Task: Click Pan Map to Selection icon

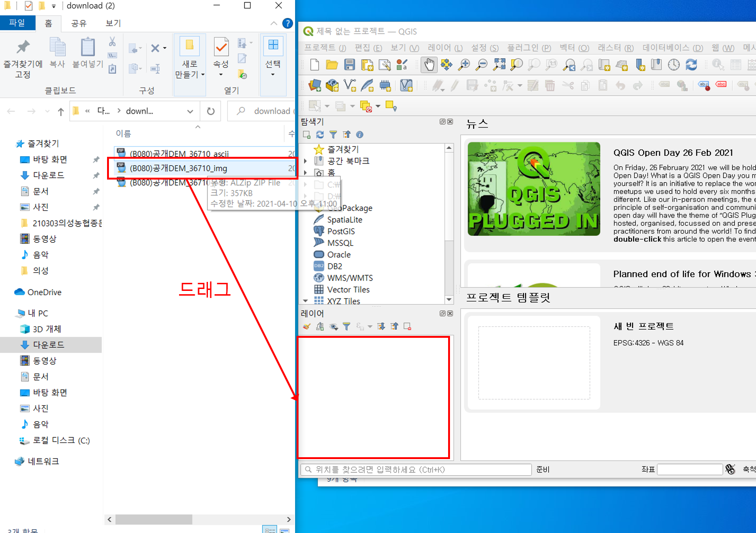Action: click(446, 65)
